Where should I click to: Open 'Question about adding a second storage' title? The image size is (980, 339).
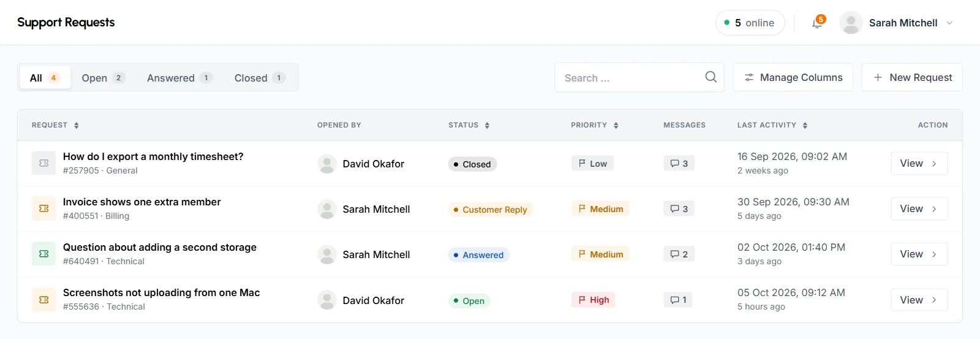pyautogui.click(x=160, y=247)
